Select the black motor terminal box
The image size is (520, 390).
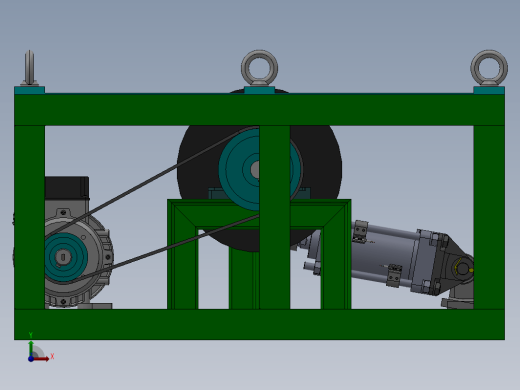[67, 188]
